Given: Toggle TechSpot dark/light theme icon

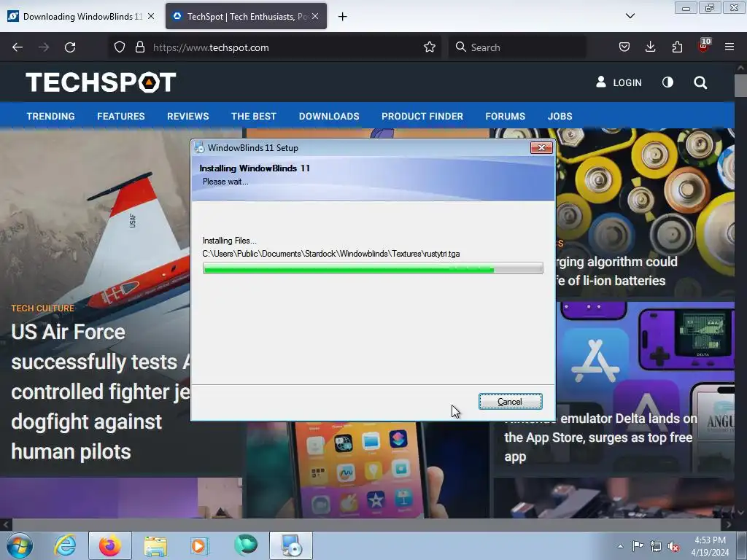Looking at the screenshot, I should (x=668, y=82).
